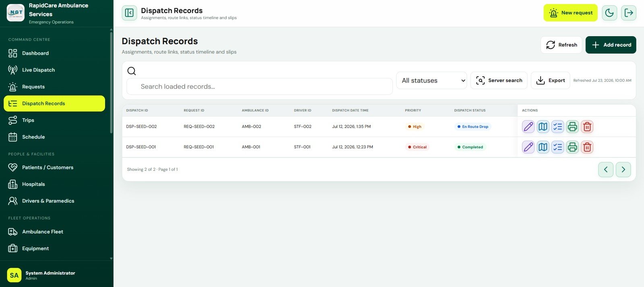Select Dispatch Records sidebar item

click(x=54, y=103)
